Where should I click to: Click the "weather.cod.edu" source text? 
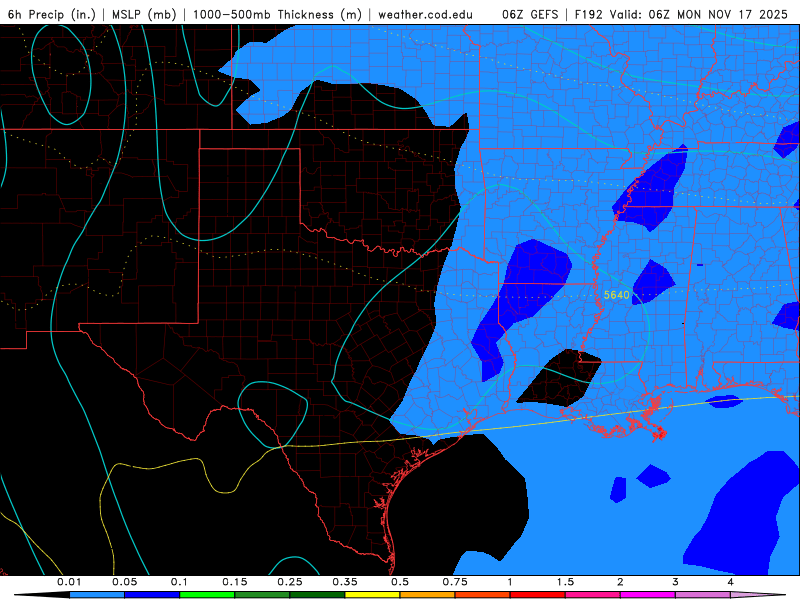point(425,14)
